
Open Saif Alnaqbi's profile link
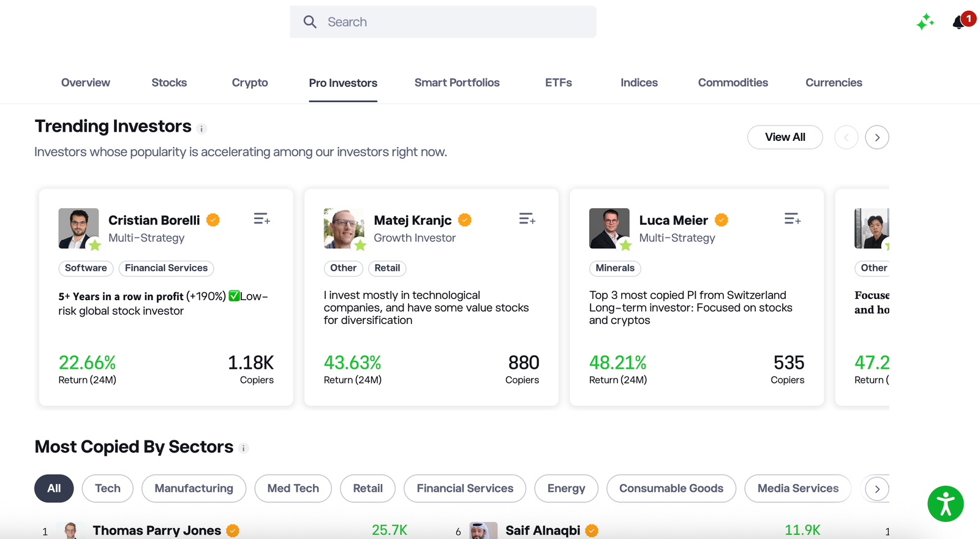tap(543, 530)
